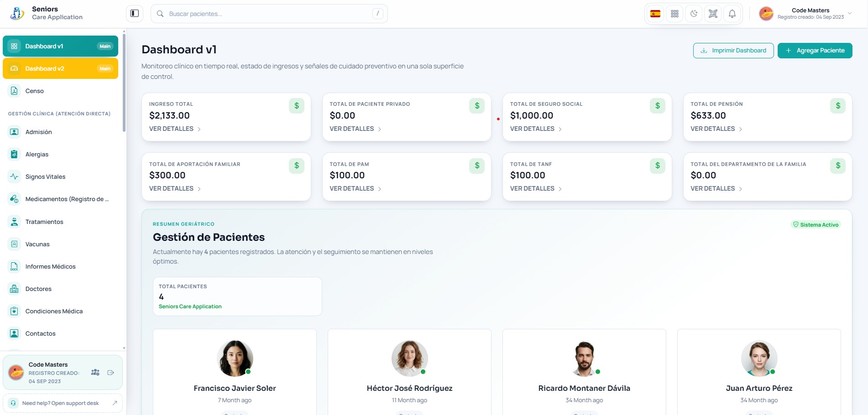The height and width of the screenshot is (415, 868).
Task: Select Dashboard v2 in the sidebar
Action: 60,68
